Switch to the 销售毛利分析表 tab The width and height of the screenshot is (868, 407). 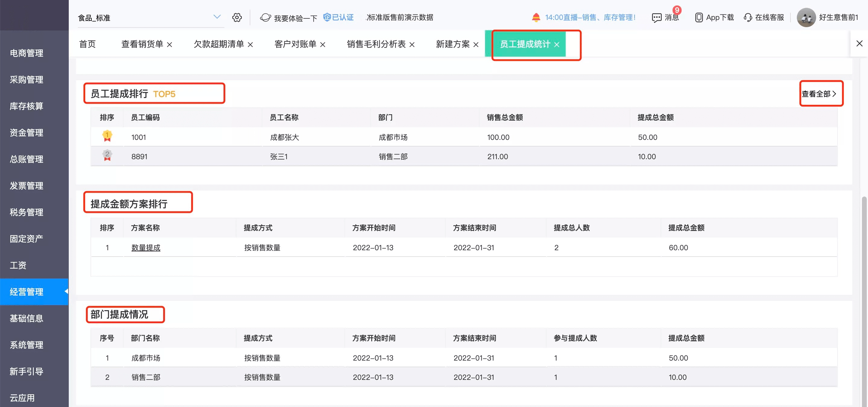[x=376, y=44]
